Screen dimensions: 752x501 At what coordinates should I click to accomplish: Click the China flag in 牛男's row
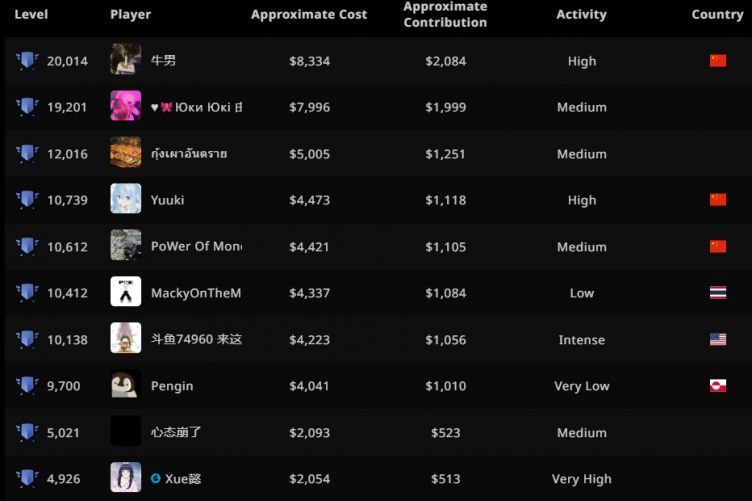717,61
